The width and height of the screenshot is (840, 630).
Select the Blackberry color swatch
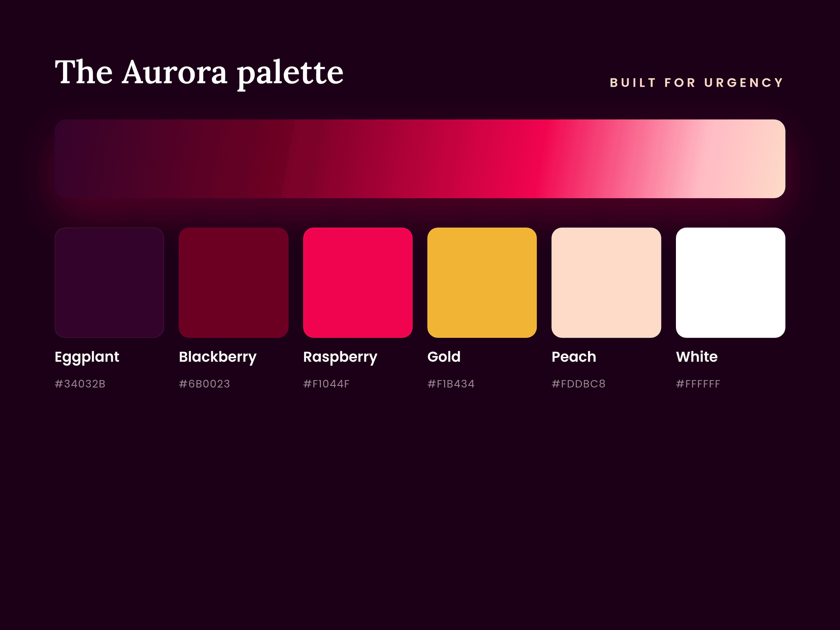click(234, 282)
